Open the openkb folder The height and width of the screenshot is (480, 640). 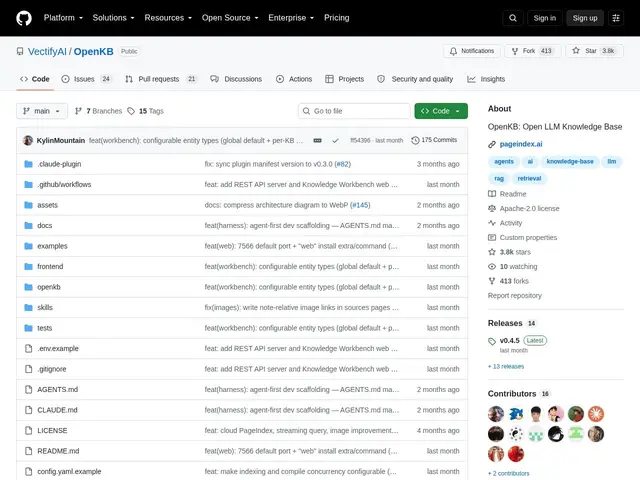click(x=49, y=287)
